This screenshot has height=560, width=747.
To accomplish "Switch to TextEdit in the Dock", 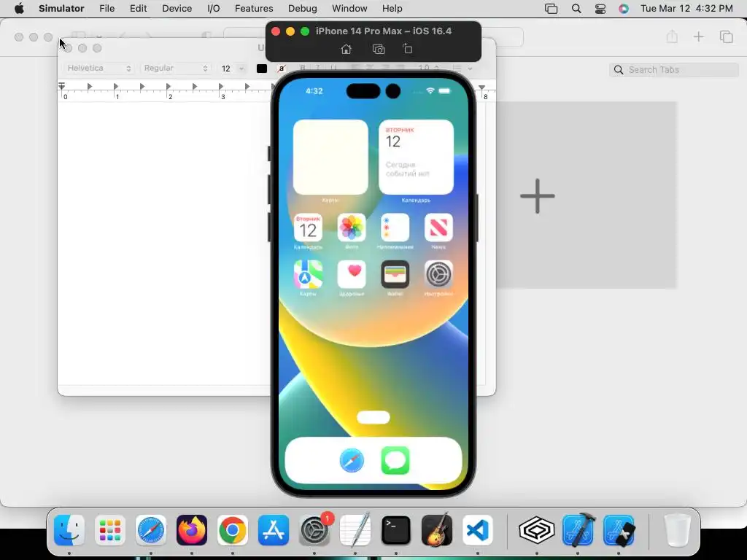I will (x=355, y=530).
